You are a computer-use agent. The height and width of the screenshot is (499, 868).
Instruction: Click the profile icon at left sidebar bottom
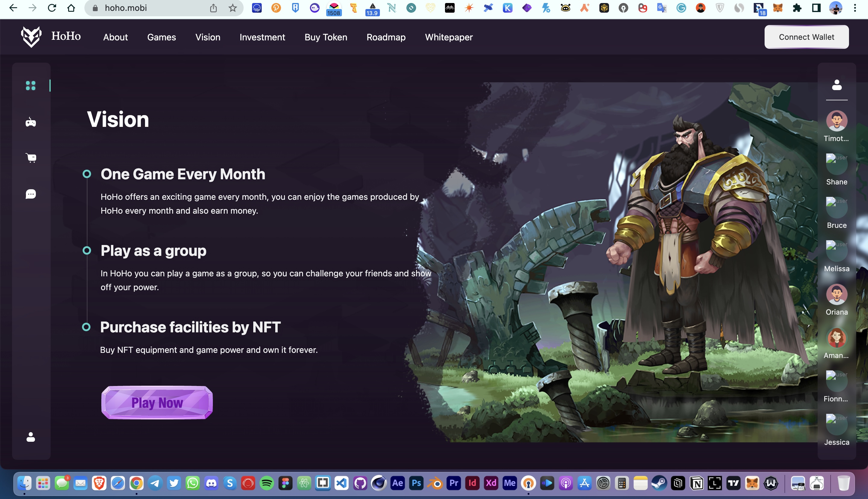pos(30,437)
